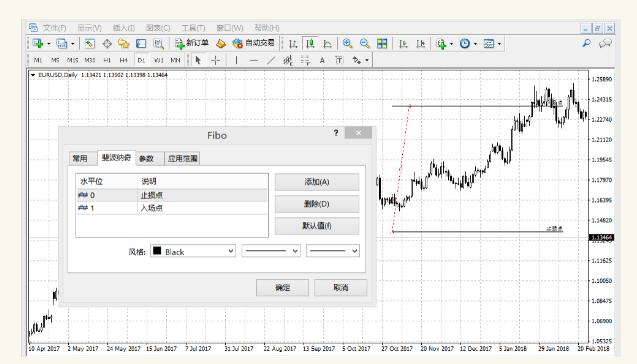Select the Cursor arrow tool

click(198, 60)
